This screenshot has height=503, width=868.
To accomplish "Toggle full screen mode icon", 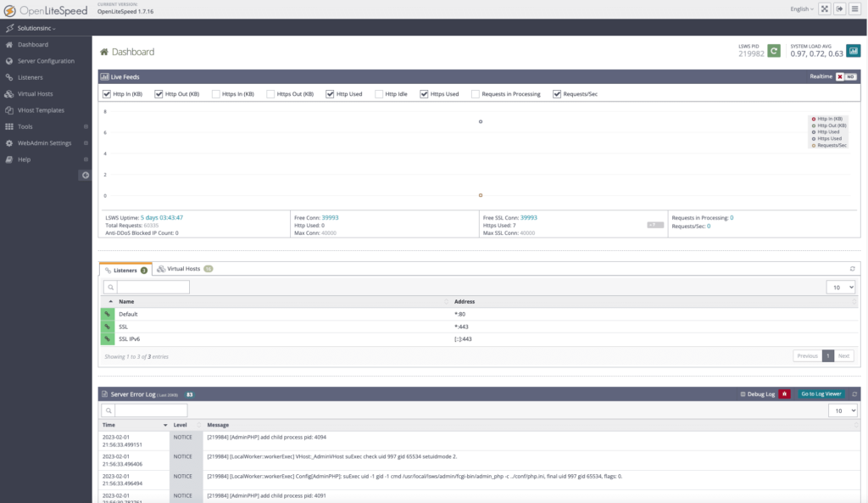I will [x=824, y=8].
